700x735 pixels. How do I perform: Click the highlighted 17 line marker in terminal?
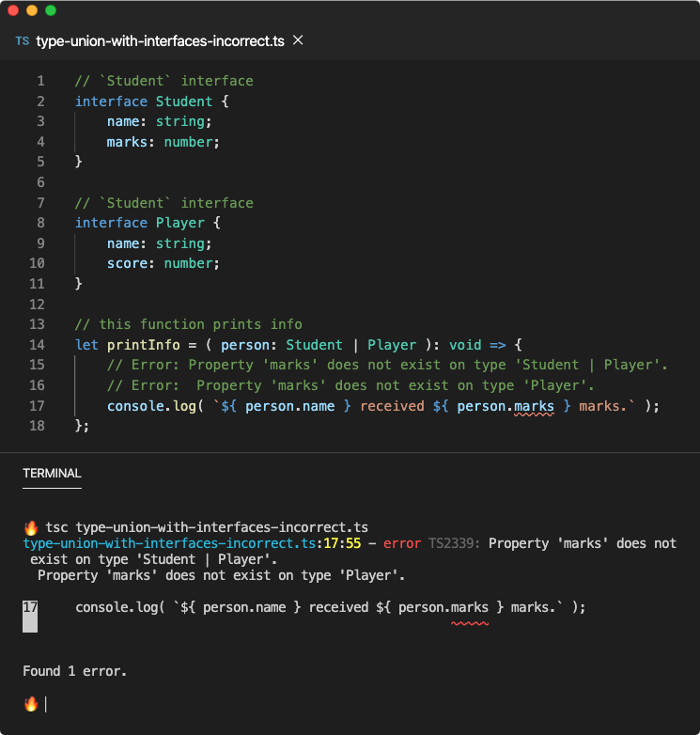point(30,616)
